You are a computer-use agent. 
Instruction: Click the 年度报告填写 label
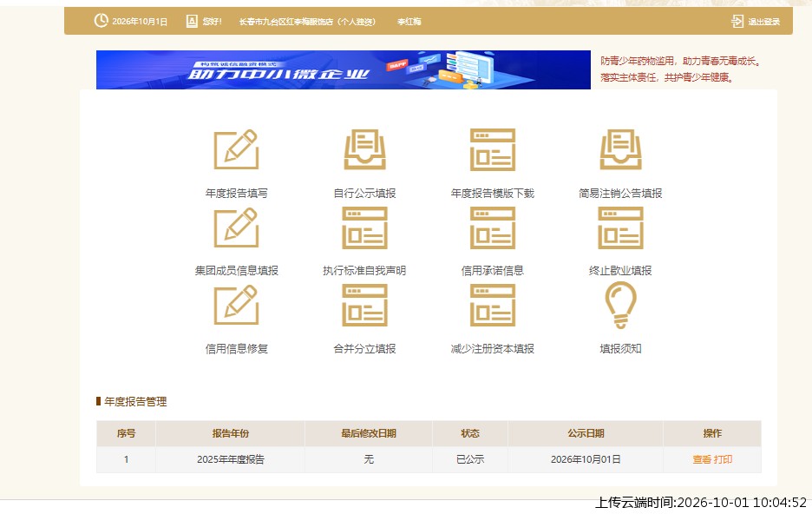point(236,194)
